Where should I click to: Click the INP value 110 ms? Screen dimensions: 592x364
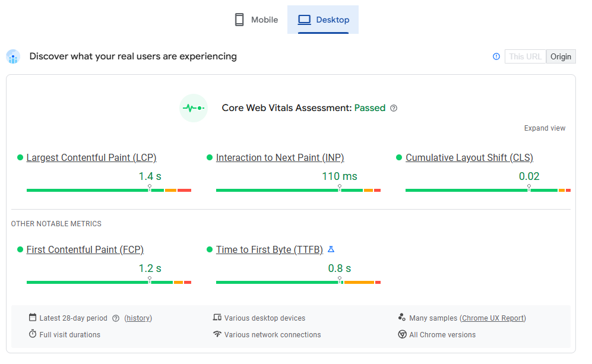(340, 176)
